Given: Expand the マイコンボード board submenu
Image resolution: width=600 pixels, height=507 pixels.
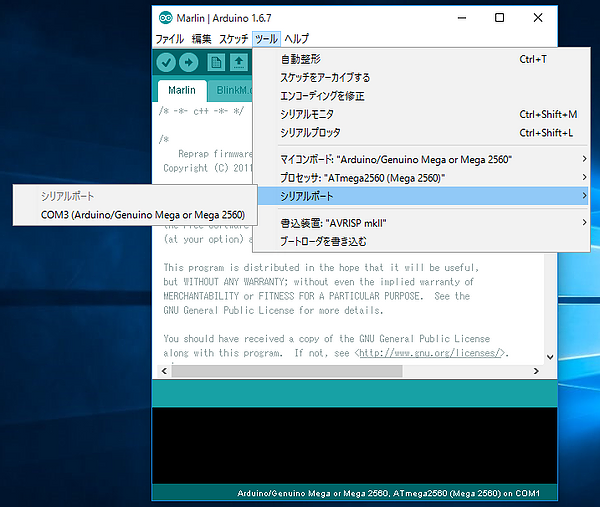Looking at the screenshot, I should (421, 159).
